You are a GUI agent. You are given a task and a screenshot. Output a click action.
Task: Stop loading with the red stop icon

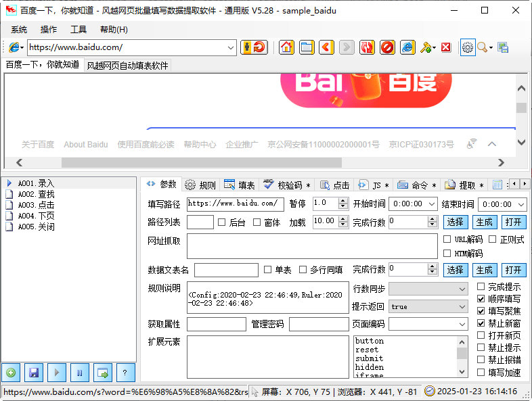pos(387,47)
